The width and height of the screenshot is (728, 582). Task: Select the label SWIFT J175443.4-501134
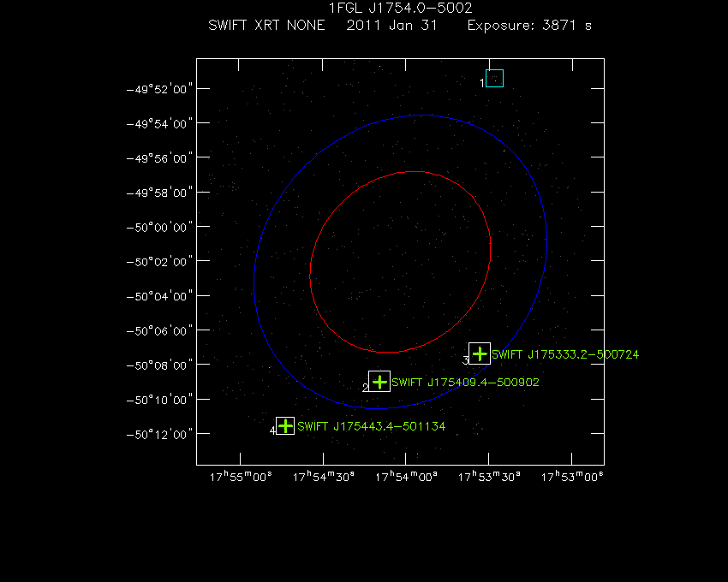pos(372,426)
